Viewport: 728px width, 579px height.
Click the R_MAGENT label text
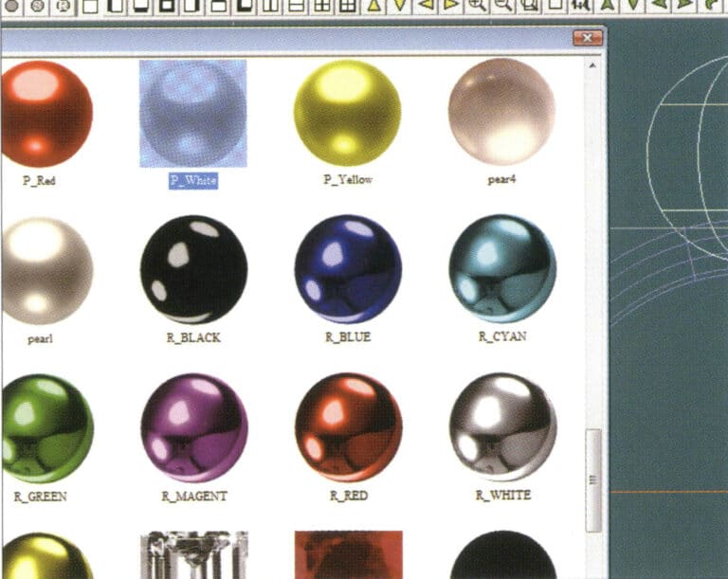tap(194, 496)
